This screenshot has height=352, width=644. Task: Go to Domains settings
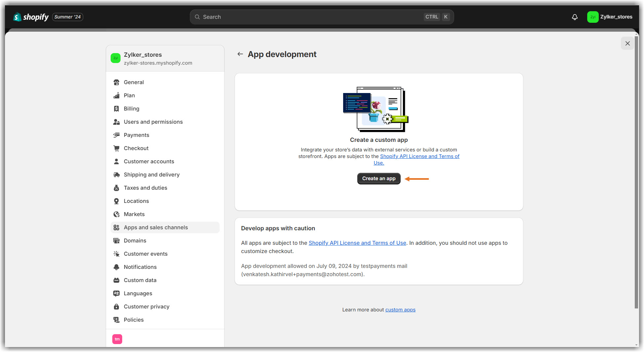pos(165,240)
